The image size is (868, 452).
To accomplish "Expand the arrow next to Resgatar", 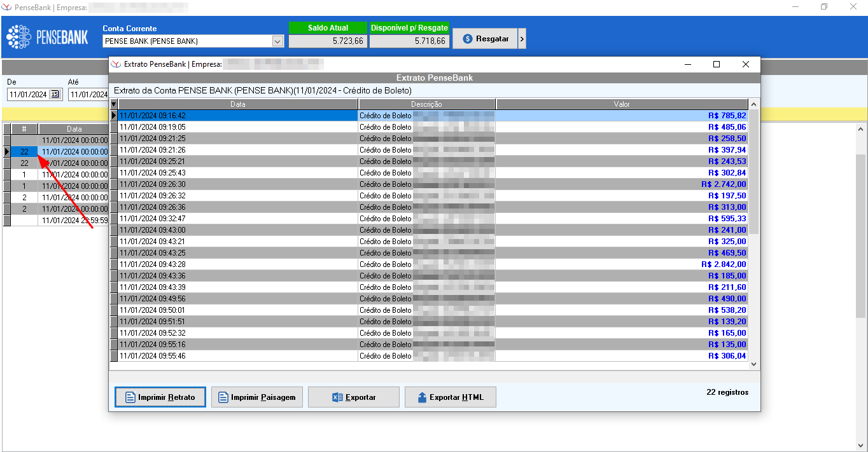I will (522, 39).
